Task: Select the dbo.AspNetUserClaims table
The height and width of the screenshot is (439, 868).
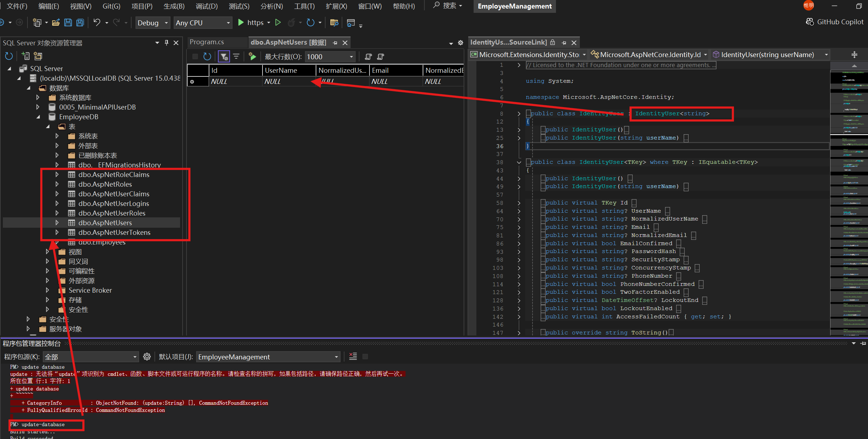Action: pos(114,194)
